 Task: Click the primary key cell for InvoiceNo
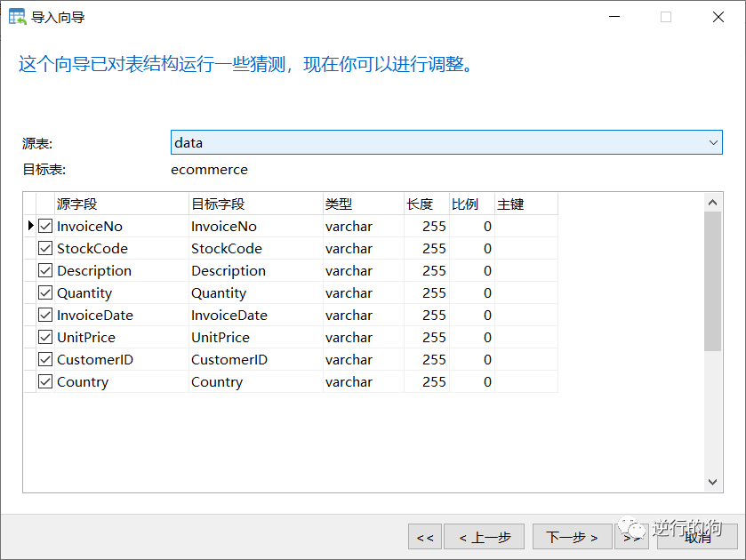(526, 226)
